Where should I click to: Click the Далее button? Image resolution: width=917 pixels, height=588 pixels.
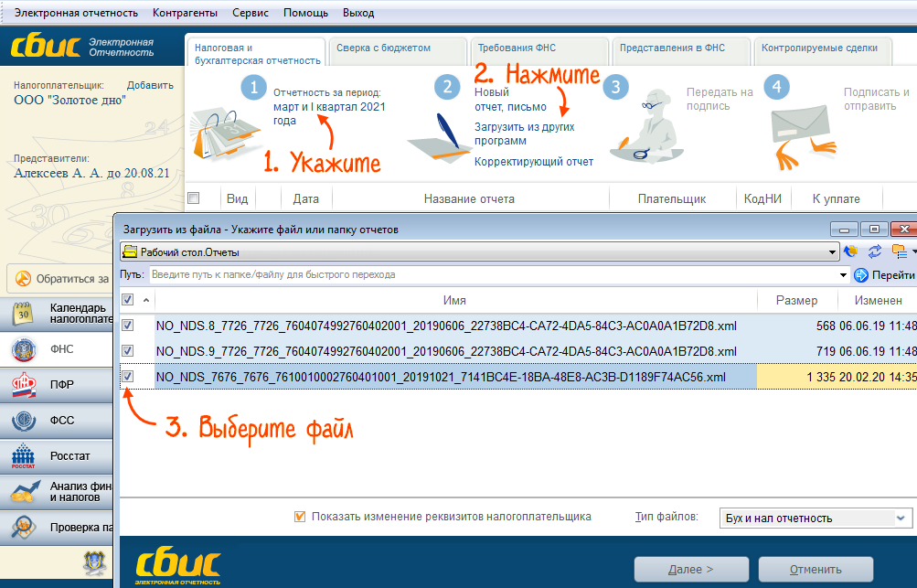pyautogui.click(x=691, y=570)
